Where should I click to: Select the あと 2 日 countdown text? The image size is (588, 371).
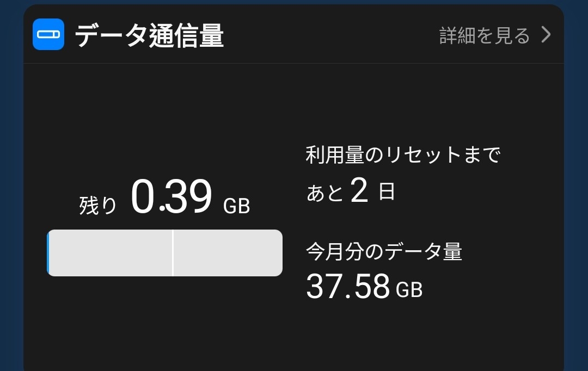click(351, 191)
